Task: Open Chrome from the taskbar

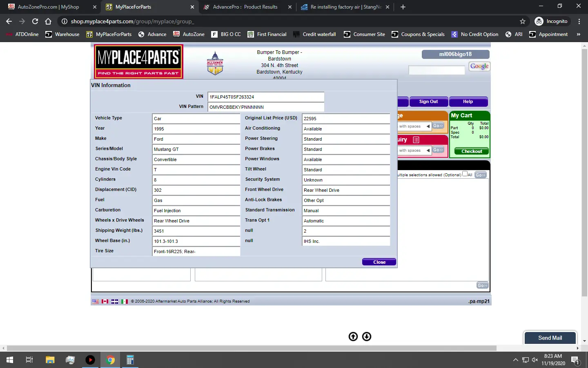Action: click(x=110, y=360)
